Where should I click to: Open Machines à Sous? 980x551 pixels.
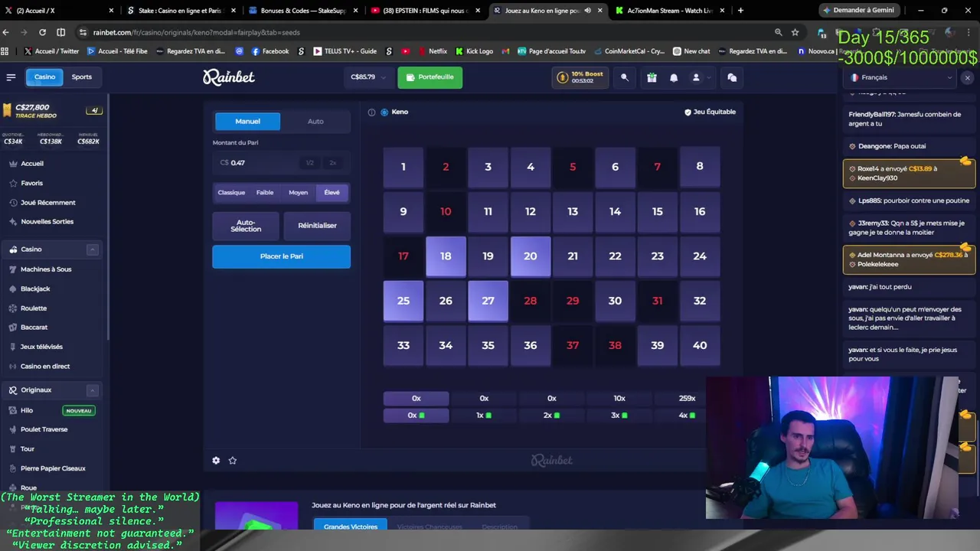click(45, 269)
